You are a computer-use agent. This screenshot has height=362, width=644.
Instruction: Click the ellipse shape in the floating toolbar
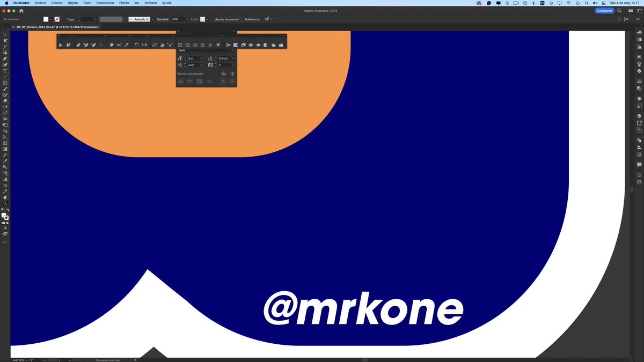[195, 45]
